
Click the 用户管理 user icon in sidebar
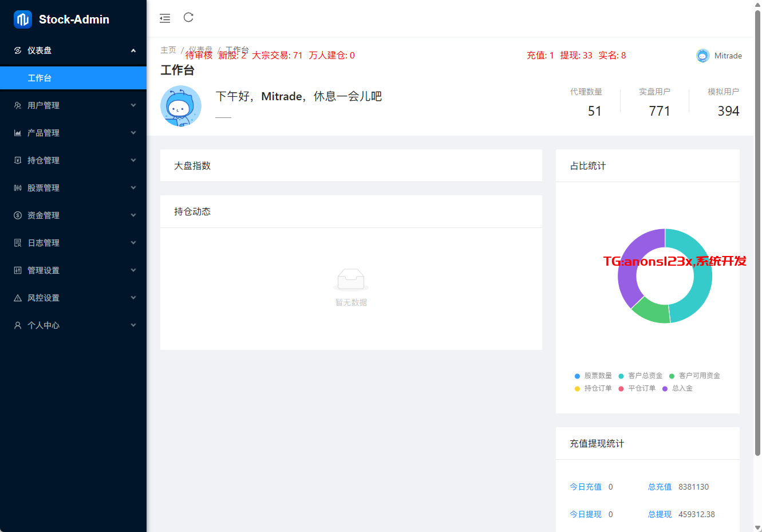(x=18, y=105)
